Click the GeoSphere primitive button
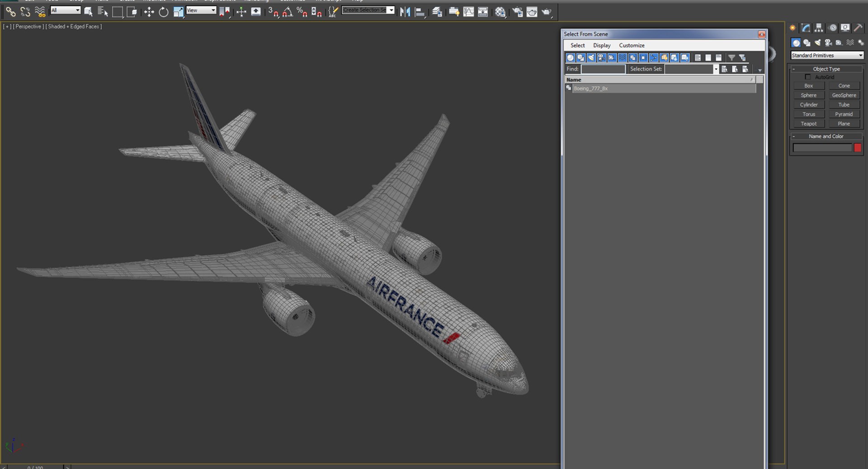The width and height of the screenshot is (868, 469). pos(844,95)
